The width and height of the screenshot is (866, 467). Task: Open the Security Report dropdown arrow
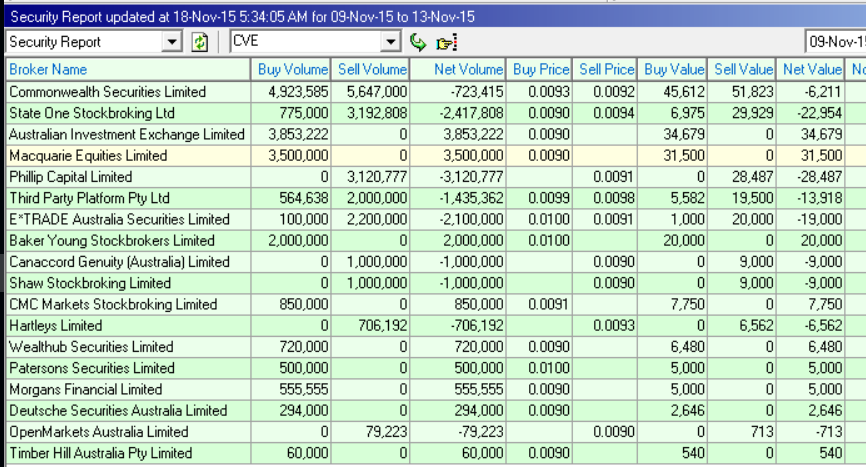click(172, 42)
